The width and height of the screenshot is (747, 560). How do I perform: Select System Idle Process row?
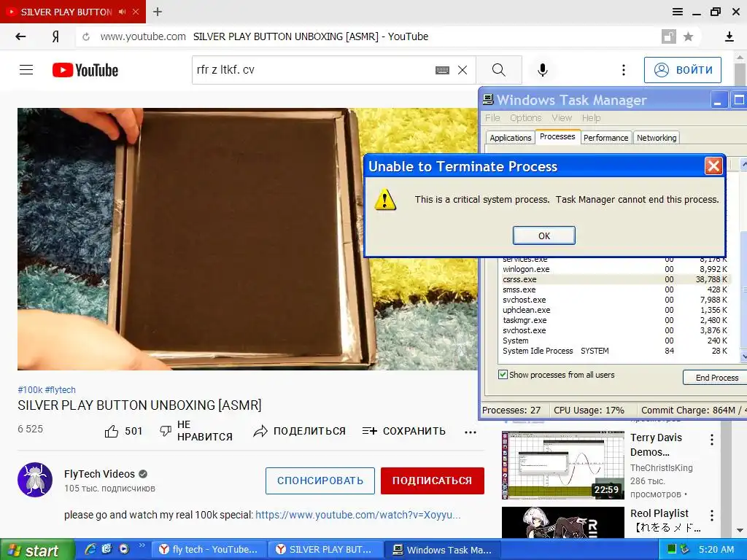614,351
